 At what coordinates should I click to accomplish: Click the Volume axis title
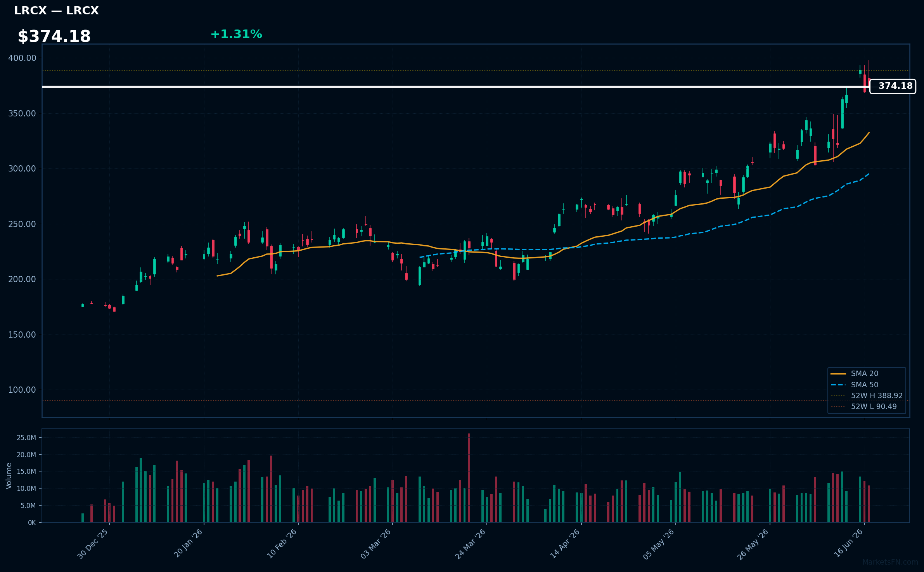point(9,476)
